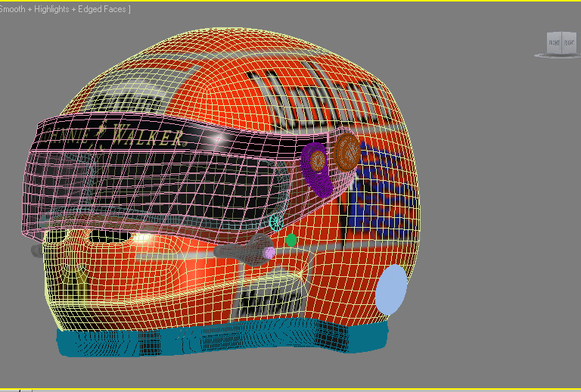Select the light blue ellipse object
The height and width of the screenshot is (392, 581).
click(391, 289)
